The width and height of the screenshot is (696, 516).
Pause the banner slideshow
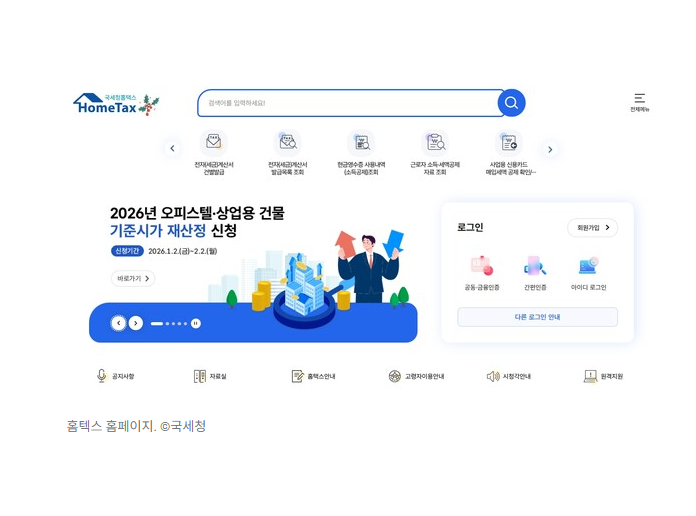point(196,323)
